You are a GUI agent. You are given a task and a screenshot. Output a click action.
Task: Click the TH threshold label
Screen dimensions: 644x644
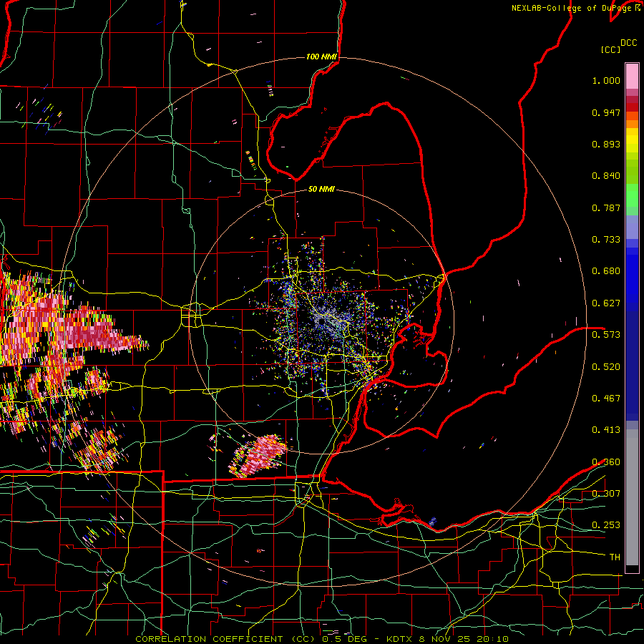[x=615, y=557]
